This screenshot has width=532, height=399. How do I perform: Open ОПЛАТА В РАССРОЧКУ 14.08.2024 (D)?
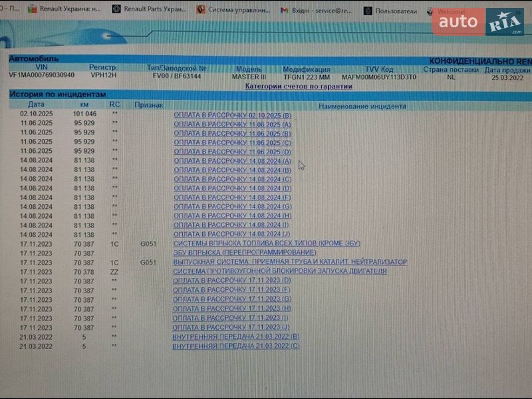232,188
